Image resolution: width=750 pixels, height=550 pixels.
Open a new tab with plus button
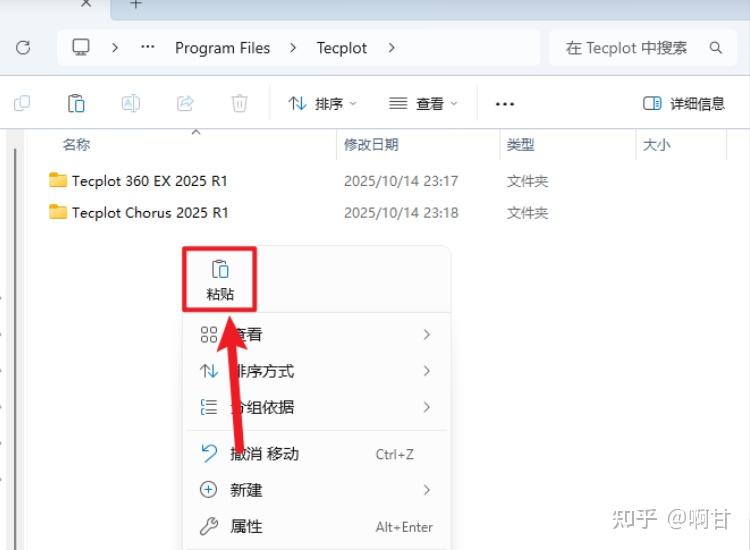pos(136,3)
